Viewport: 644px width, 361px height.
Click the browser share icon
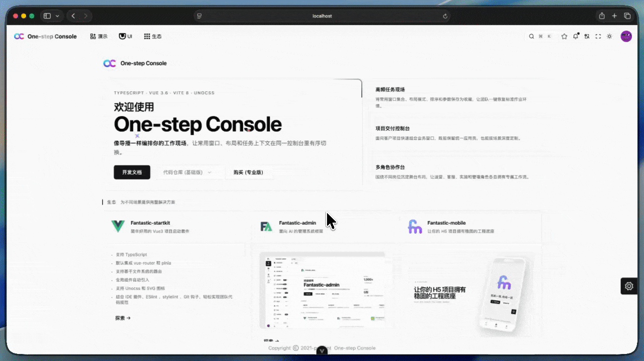[x=602, y=16]
